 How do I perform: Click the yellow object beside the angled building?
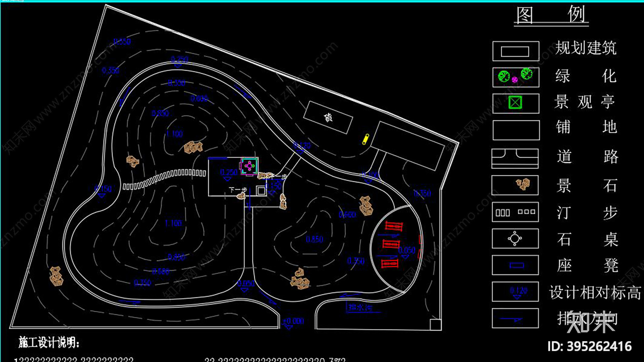click(x=365, y=139)
